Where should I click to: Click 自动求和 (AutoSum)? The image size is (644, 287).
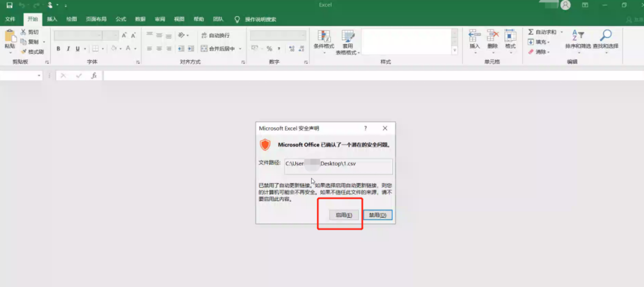[x=541, y=32]
